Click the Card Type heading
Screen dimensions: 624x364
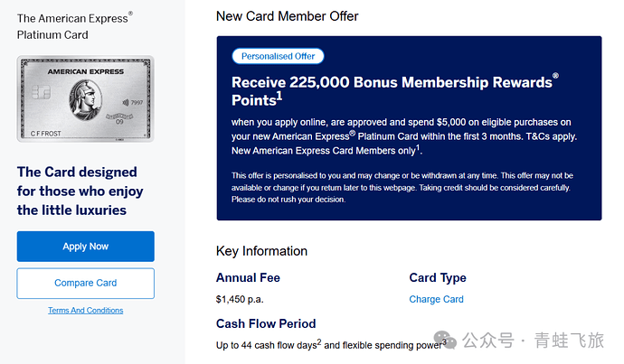438,277
